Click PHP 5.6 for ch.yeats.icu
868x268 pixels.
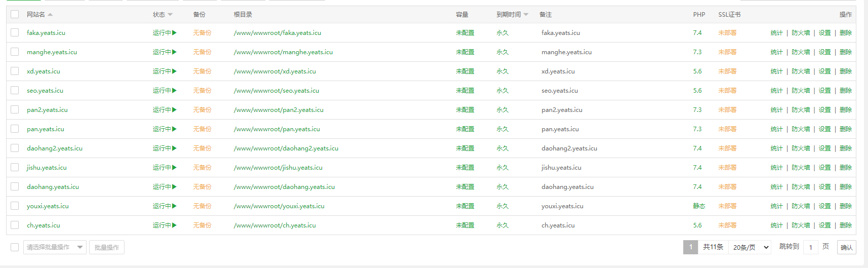(697, 225)
